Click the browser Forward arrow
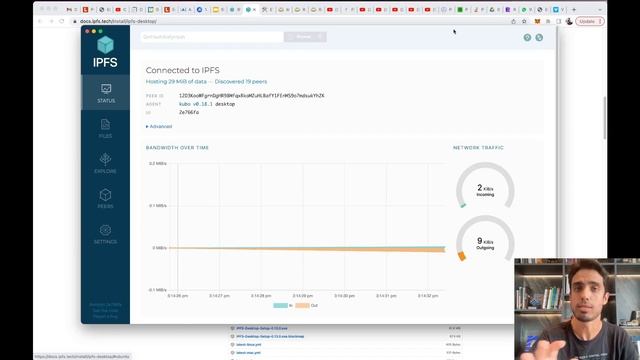This screenshot has width=640, height=360. pos(51,21)
